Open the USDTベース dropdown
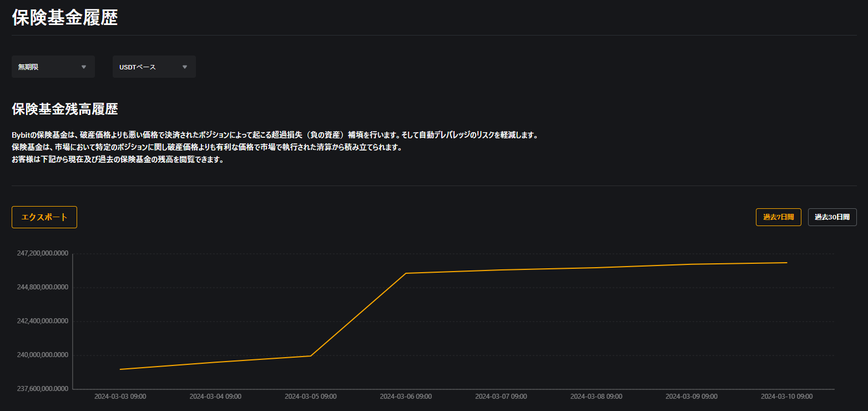Viewport: 868px width, 411px height. [x=154, y=67]
